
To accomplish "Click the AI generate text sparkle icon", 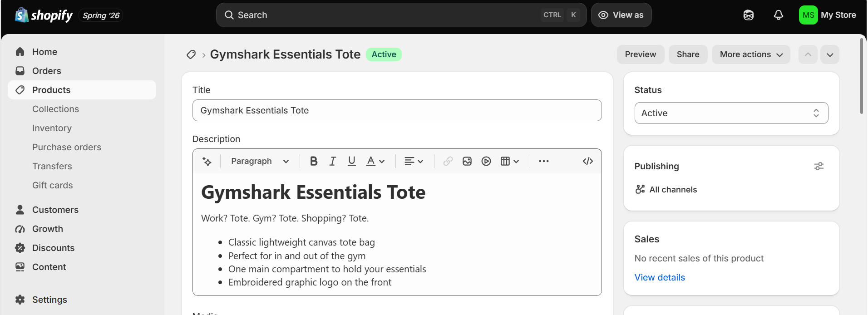I will click(x=207, y=161).
